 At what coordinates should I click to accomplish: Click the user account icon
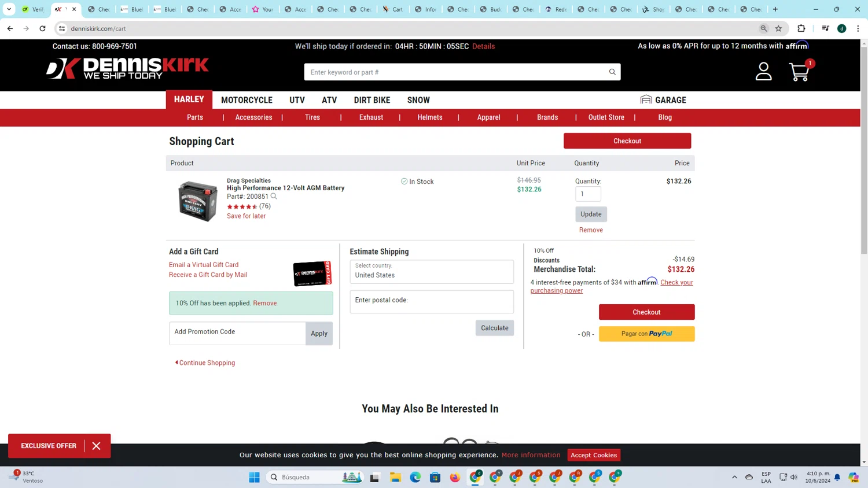763,72
